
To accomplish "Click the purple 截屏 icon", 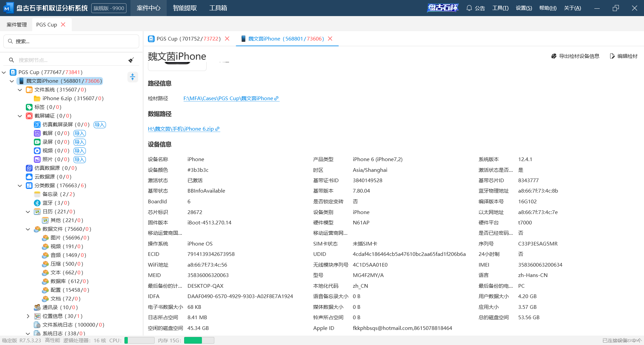I will (37, 133).
